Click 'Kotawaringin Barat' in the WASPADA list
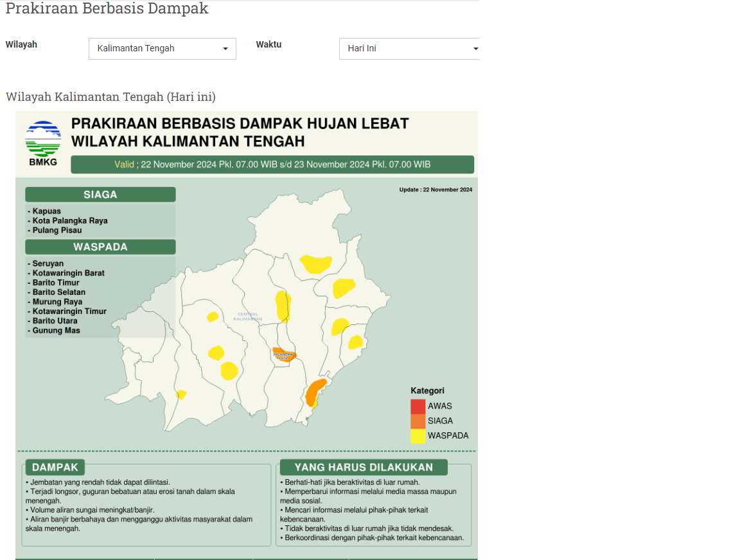 point(69,273)
